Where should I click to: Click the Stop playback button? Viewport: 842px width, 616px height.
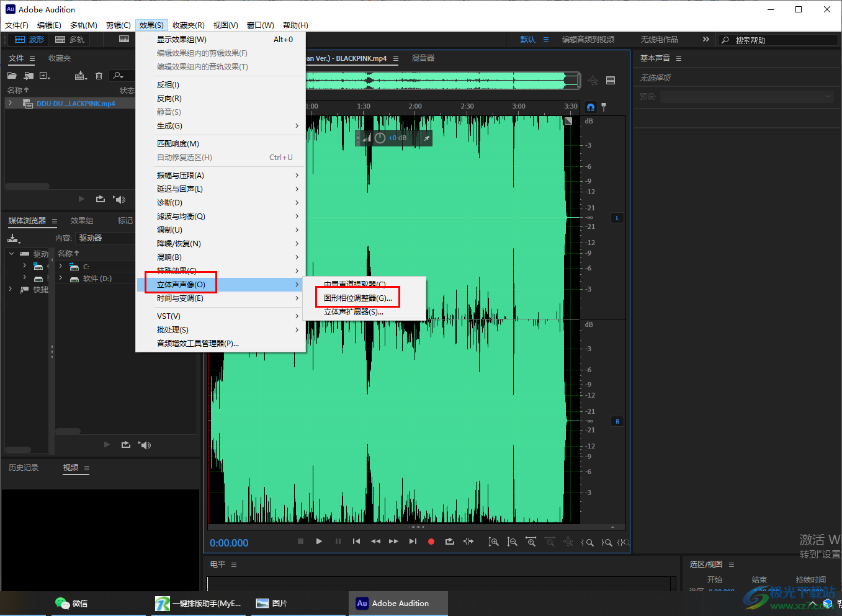tap(300, 542)
